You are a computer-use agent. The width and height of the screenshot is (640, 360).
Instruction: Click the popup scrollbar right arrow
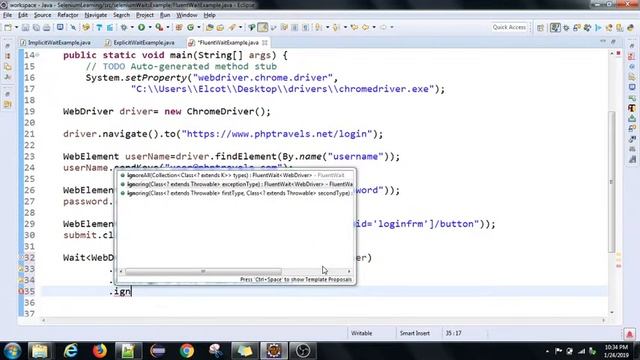pyautogui.click(x=349, y=271)
